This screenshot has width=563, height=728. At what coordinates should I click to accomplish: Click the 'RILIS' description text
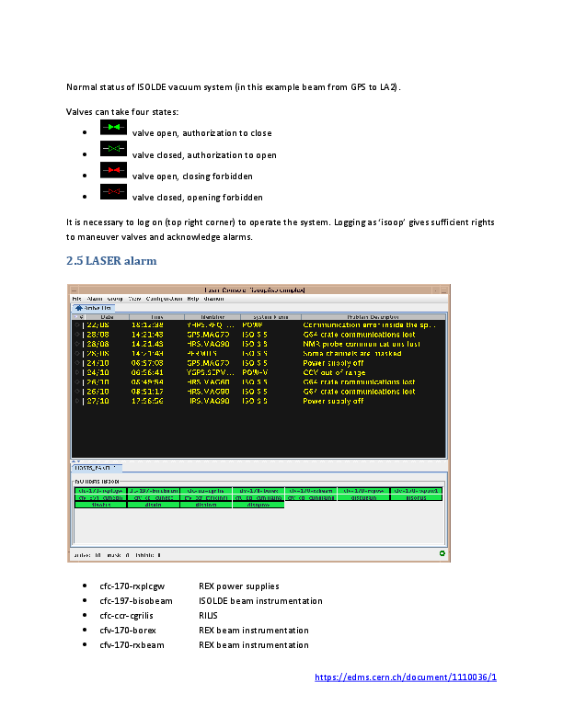pyautogui.click(x=208, y=616)
